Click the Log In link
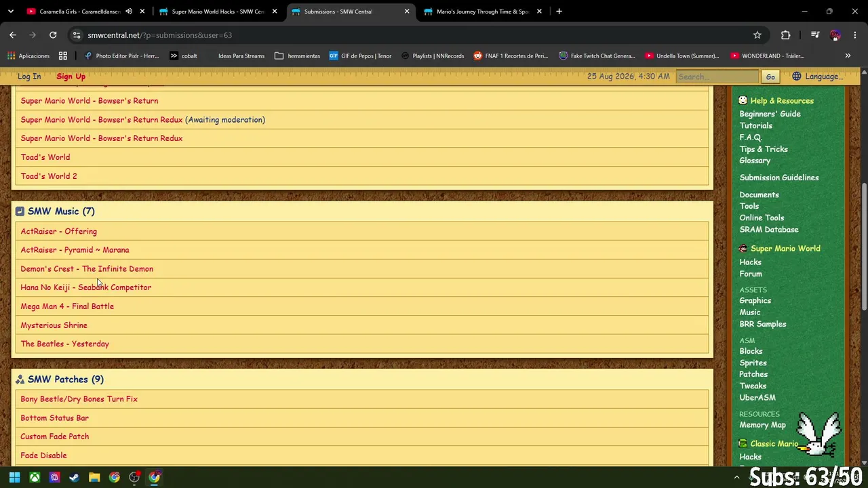This screenshot has height=488, width=868. (x=29, y=77)
